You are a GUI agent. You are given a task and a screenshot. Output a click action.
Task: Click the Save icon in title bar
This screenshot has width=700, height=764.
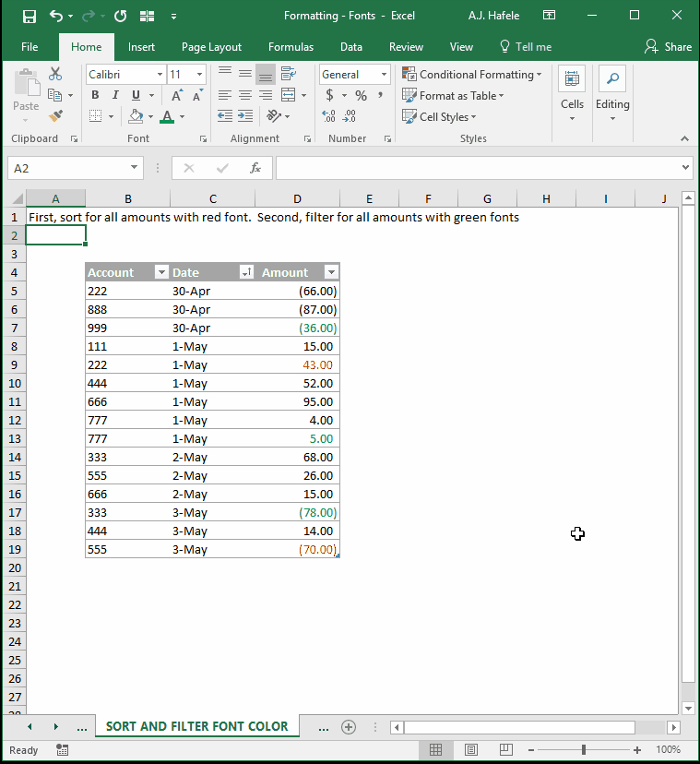click(30, 17)
